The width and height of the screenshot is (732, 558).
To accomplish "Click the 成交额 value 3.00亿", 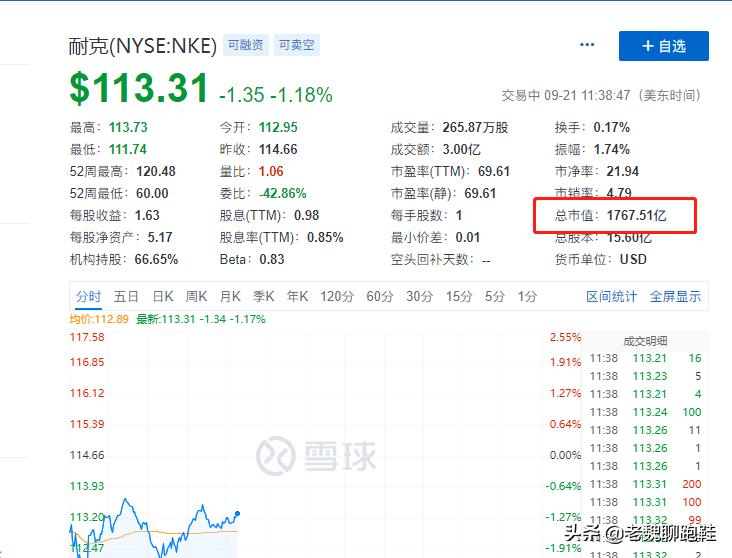I will (461, 149).
